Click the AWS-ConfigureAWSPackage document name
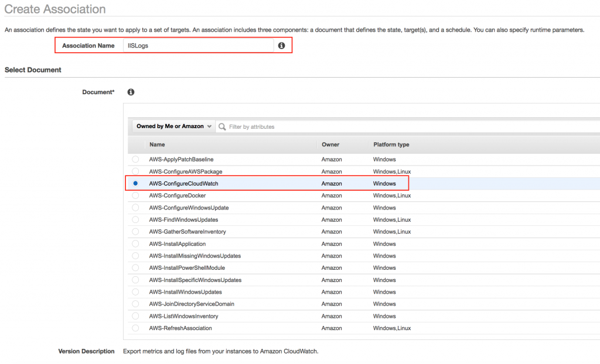Image resolution: width=600 pixels, height=364 pixels. point(186,171)
